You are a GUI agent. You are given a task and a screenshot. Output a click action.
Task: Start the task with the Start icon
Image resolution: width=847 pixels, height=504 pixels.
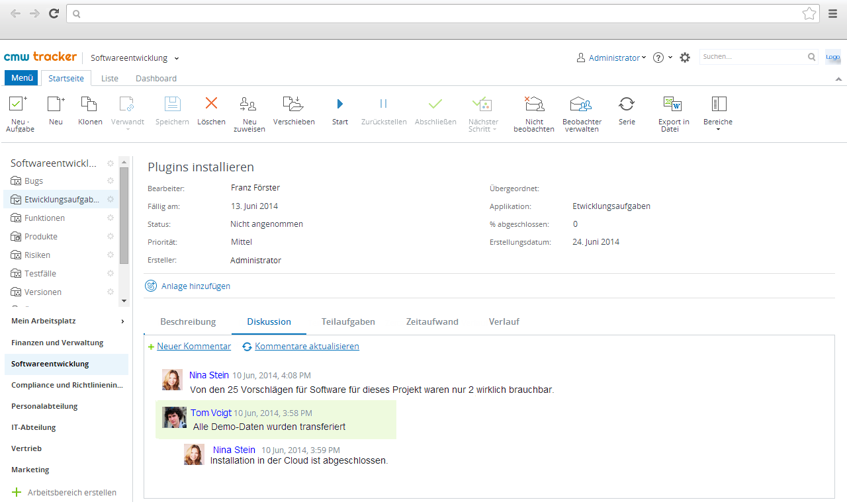coord(340,104)
